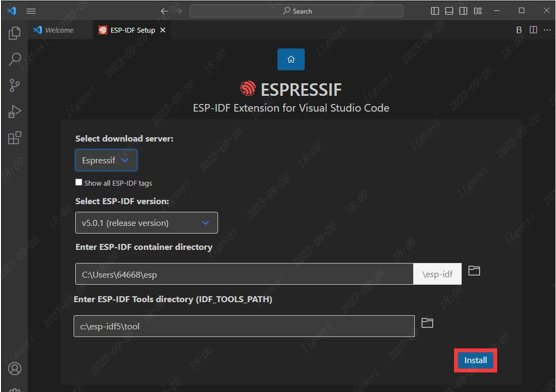Open the hamburger application menu
This screenshot has width=556, height=392.
(31, 11)
